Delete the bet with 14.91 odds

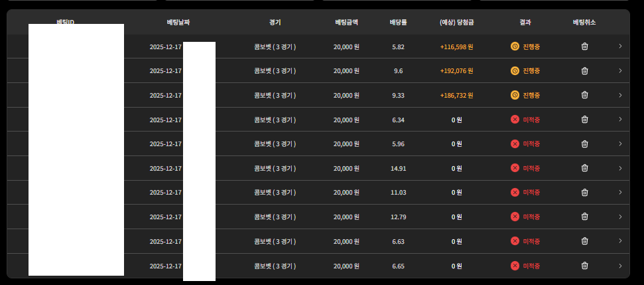(x=584, y=168)
